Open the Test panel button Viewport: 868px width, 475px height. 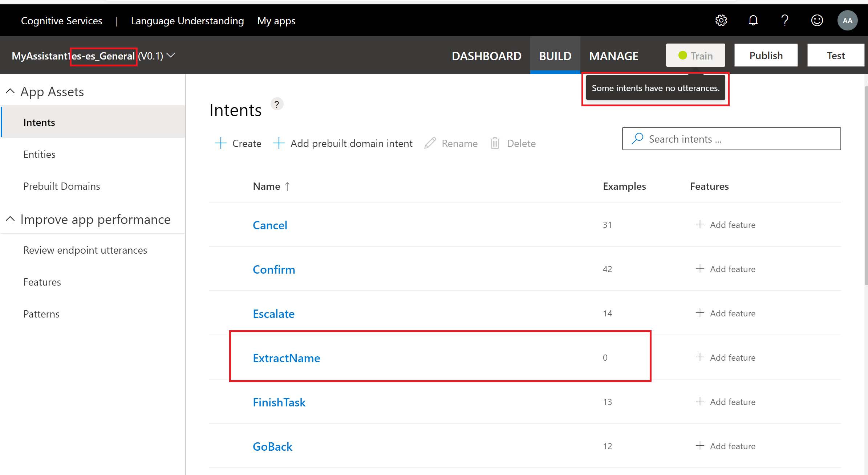836,55
